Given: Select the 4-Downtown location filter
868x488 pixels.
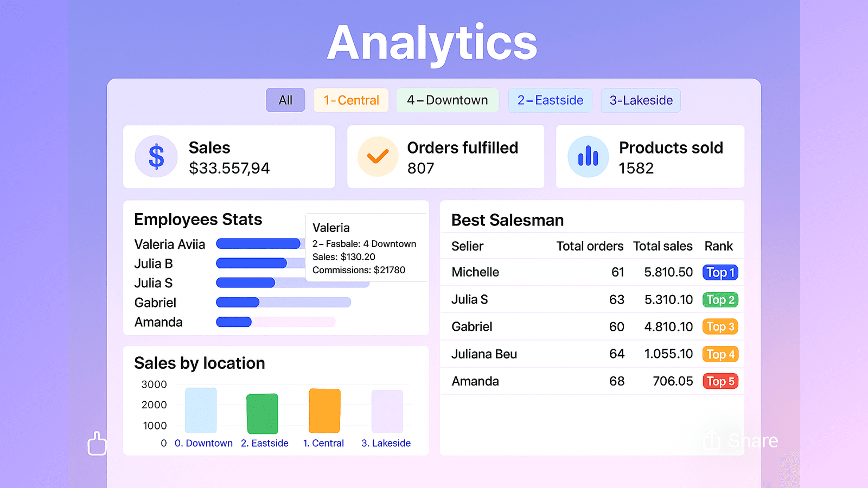Looking at the screenshot, I should point(448,100).
